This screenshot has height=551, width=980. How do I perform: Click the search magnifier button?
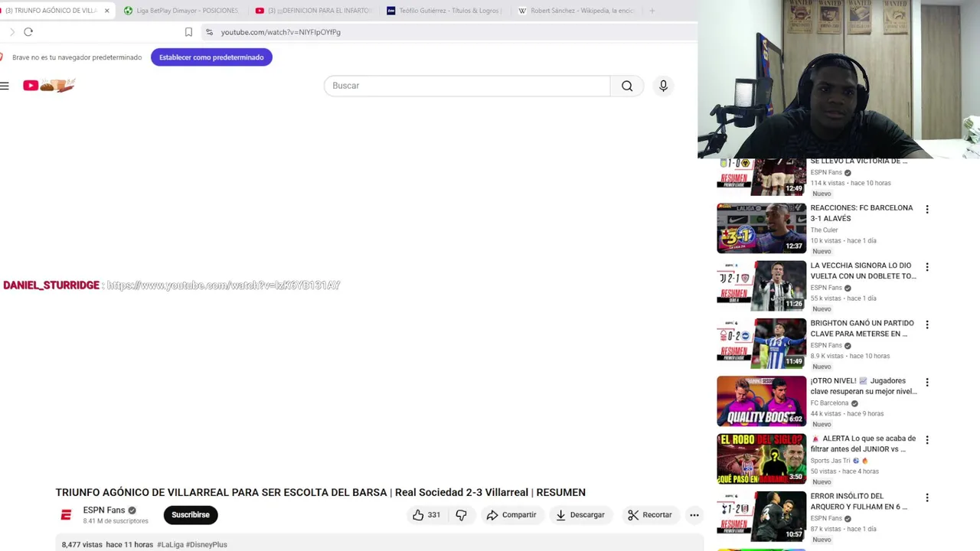tap(627, 86)
